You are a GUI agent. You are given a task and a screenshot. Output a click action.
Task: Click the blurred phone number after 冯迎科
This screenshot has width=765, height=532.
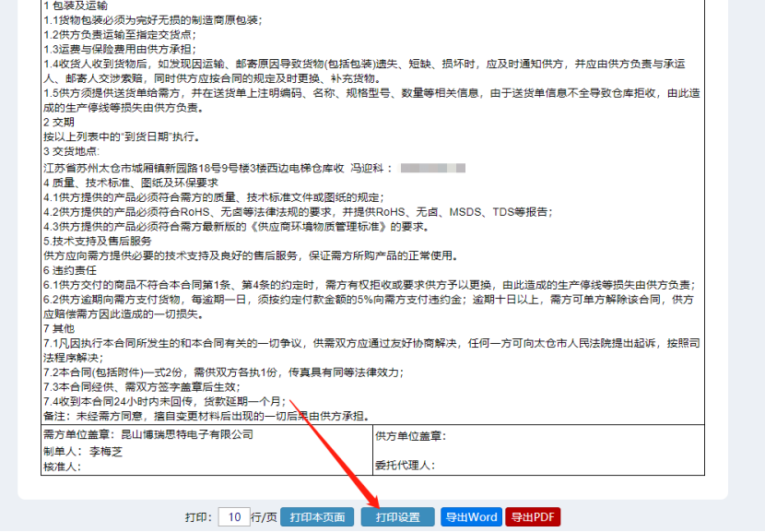[432, 168]
